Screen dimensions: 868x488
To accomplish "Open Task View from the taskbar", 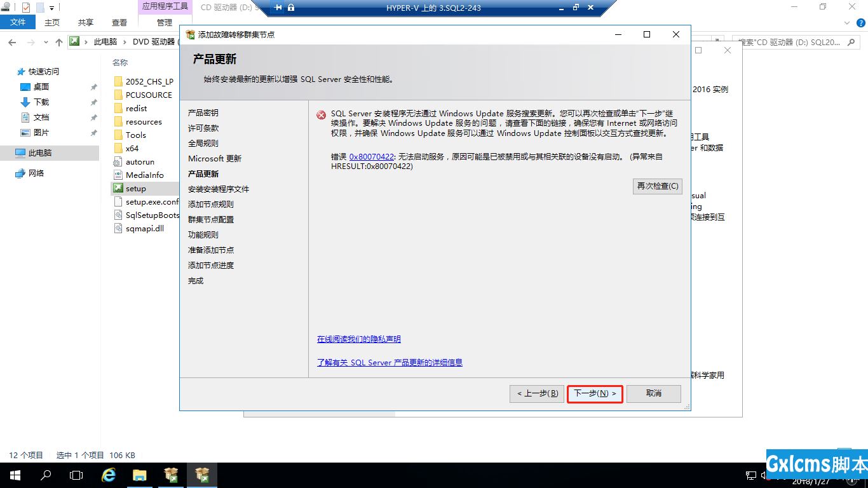I will (76, 475).
